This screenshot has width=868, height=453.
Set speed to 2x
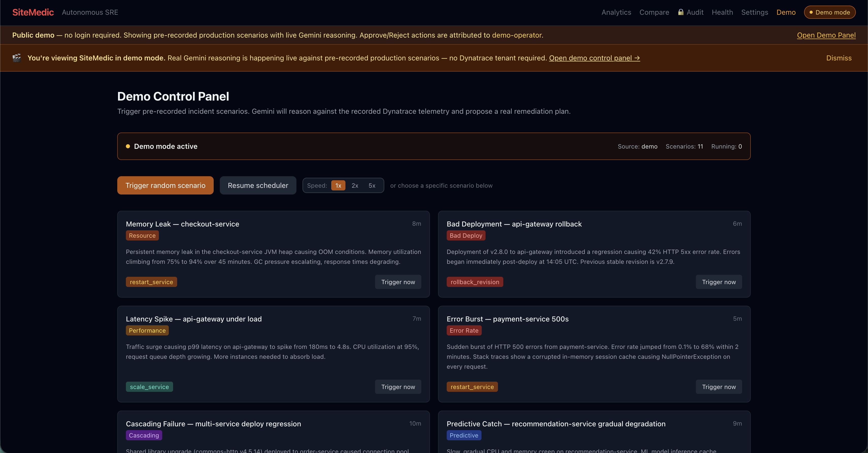[x=355, y=185]
